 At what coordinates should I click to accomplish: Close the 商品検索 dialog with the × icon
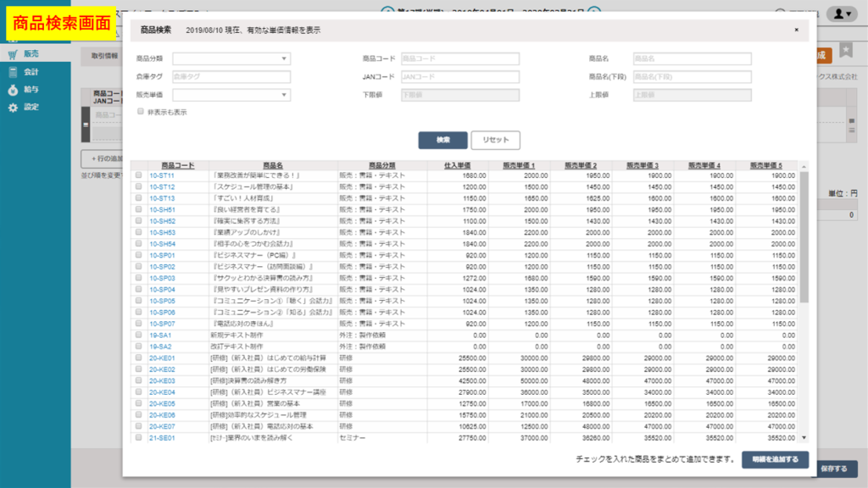[795, 30]
